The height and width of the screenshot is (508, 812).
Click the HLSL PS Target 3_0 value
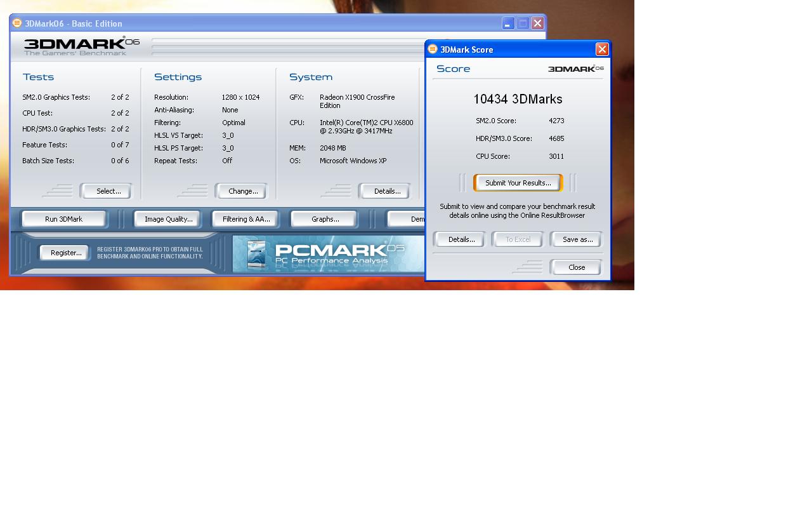tap(227, 148)
